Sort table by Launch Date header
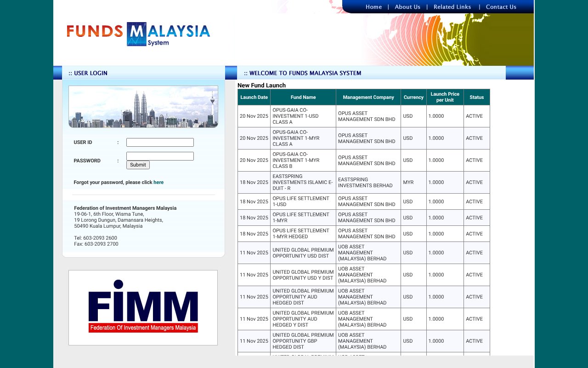 (x=254, y=97)
